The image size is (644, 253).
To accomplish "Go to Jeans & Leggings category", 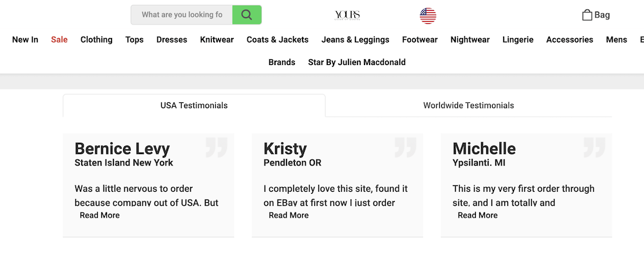I will 355,40.
